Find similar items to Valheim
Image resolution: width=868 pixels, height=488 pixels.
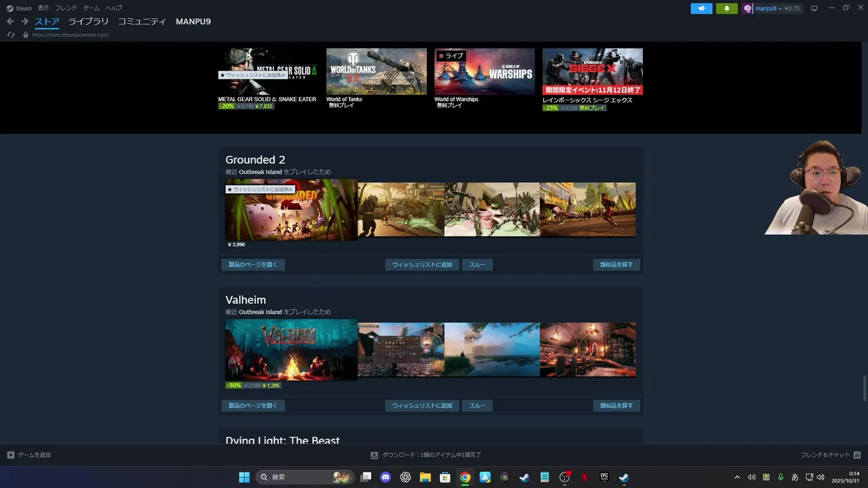point(616,405)
